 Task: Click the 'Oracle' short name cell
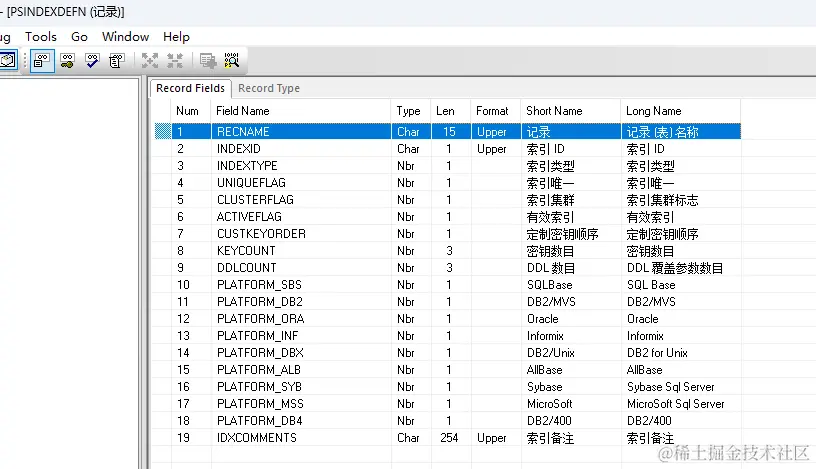(x=542, y=319)
